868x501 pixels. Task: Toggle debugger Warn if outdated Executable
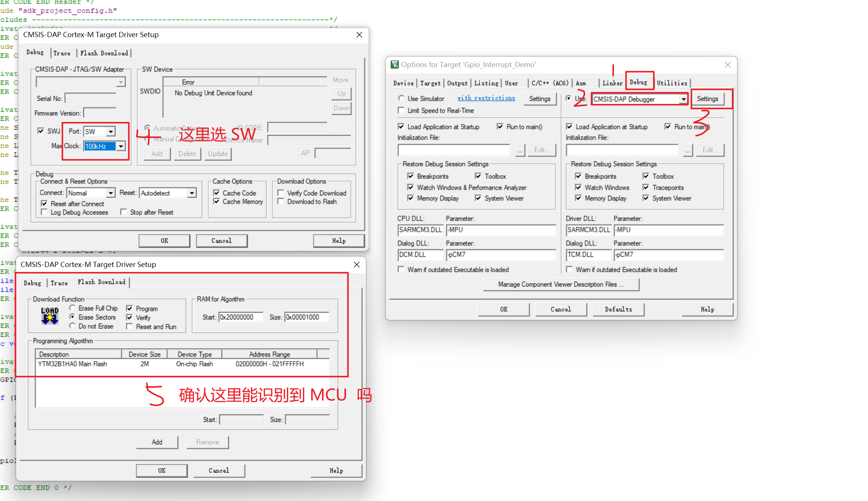(569, 269)
